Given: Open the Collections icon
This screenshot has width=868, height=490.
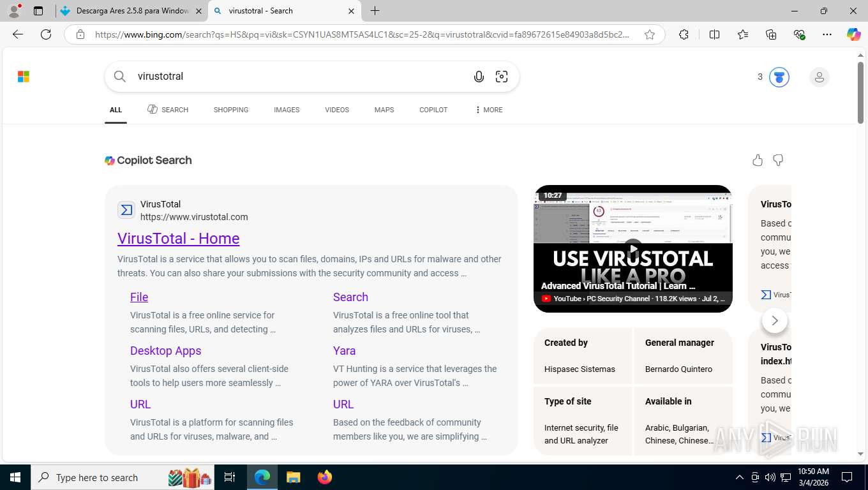Looking at the screenshot, I should (771, 34).
